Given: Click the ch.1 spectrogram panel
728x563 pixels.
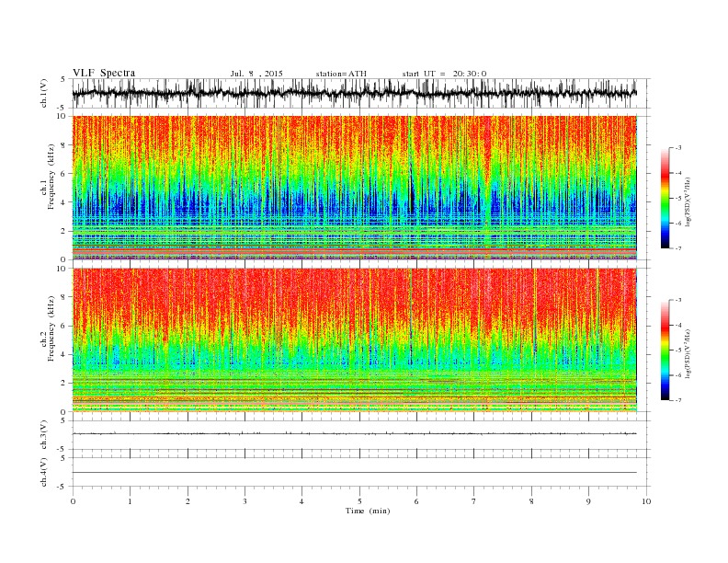Looking at the screenshot, I should pyautogui.click(x=355, y=188).
